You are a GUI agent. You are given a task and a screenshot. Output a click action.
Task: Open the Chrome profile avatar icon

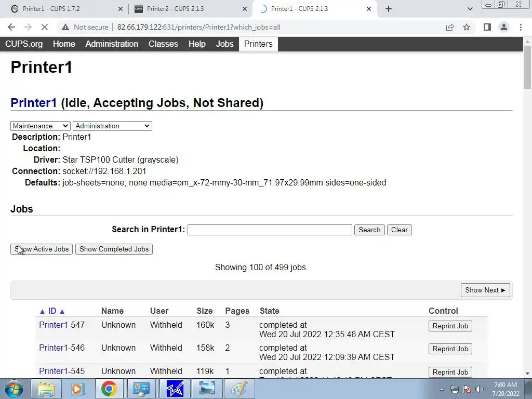pos(504,27)
